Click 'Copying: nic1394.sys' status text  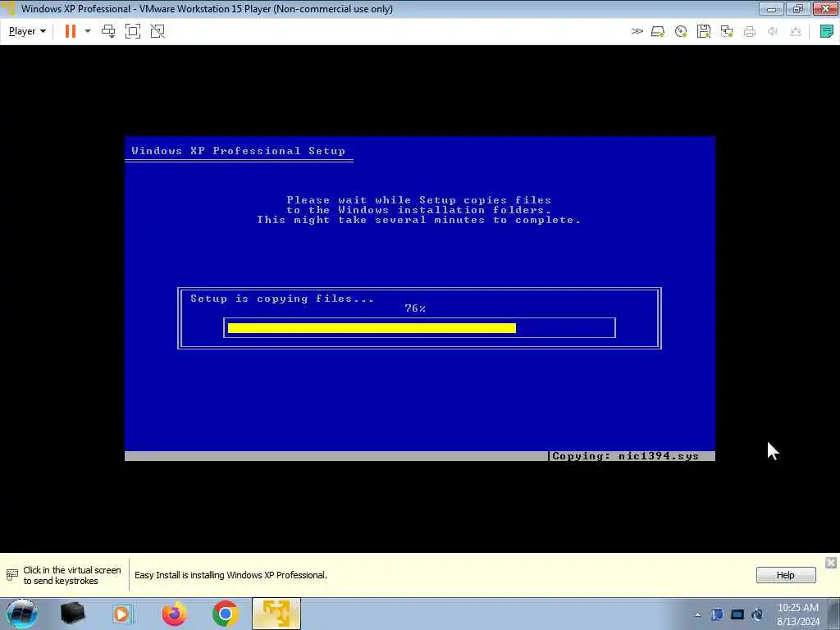pyautogui.click(x=625, y=456)
